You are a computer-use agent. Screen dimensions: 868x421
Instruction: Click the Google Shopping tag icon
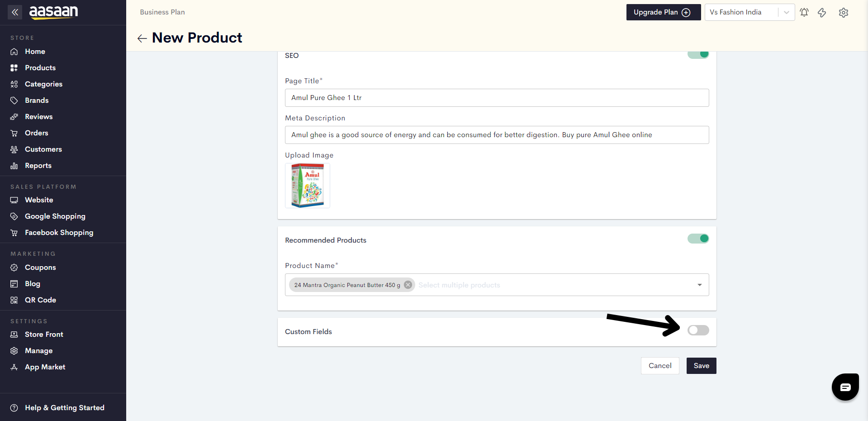tap(14, 216)
